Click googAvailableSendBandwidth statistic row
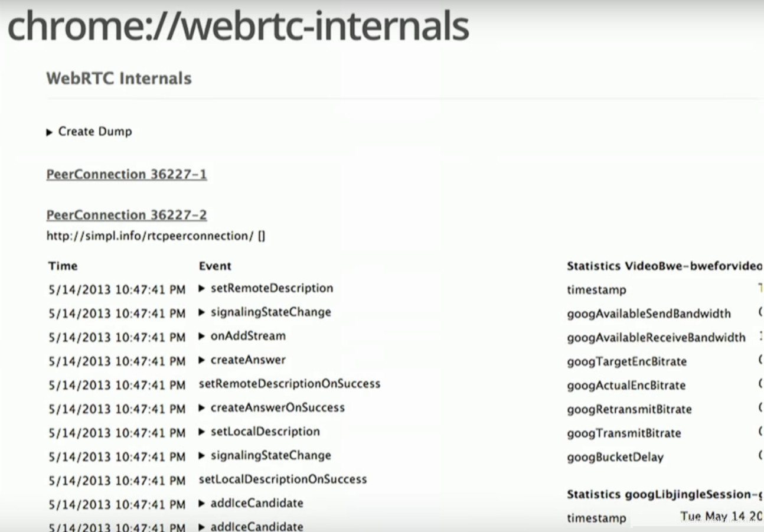Screen dimensions: 764x532 pos(648,314)
